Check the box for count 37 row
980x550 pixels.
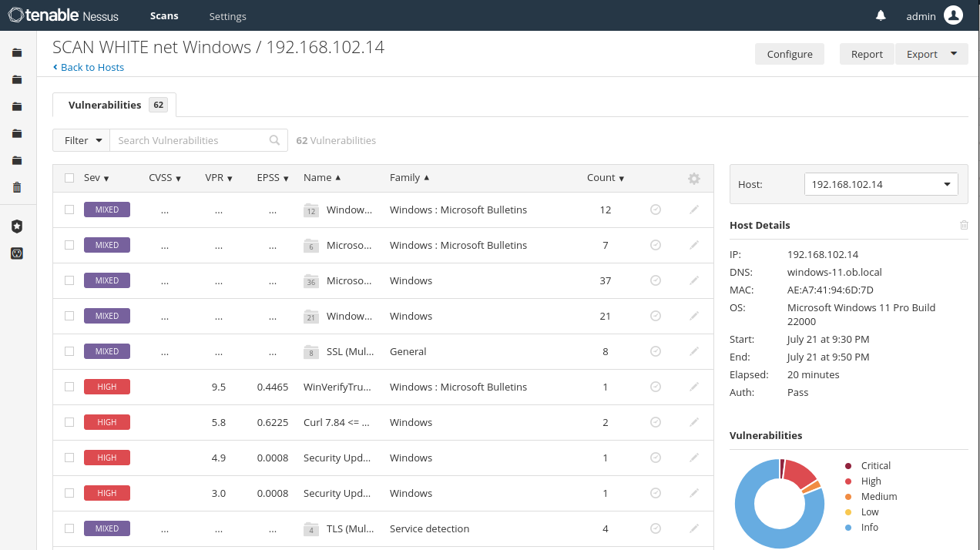click(69, 280)
